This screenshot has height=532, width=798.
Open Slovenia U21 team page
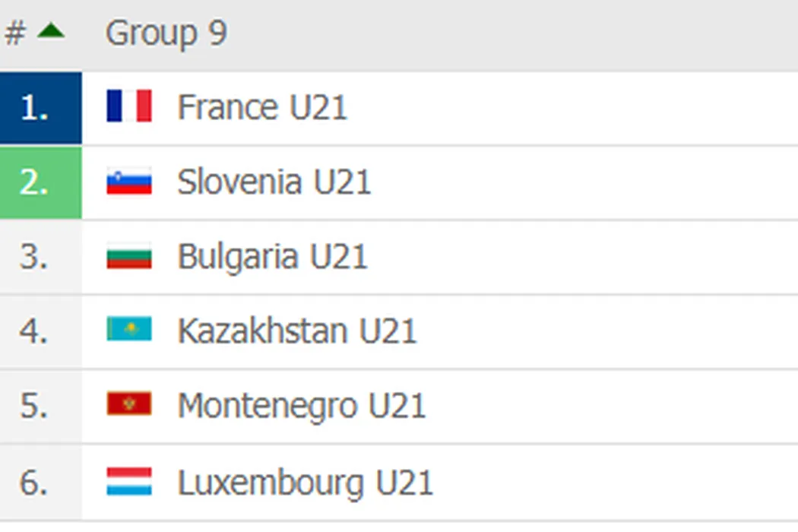click(x=274, y=182)
